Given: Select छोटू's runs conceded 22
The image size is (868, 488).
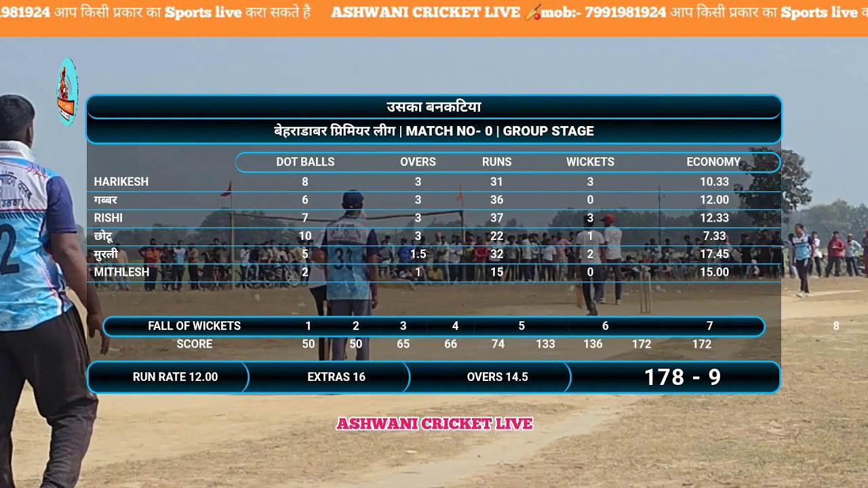Looking at the screenshot, I should (497, 236).
